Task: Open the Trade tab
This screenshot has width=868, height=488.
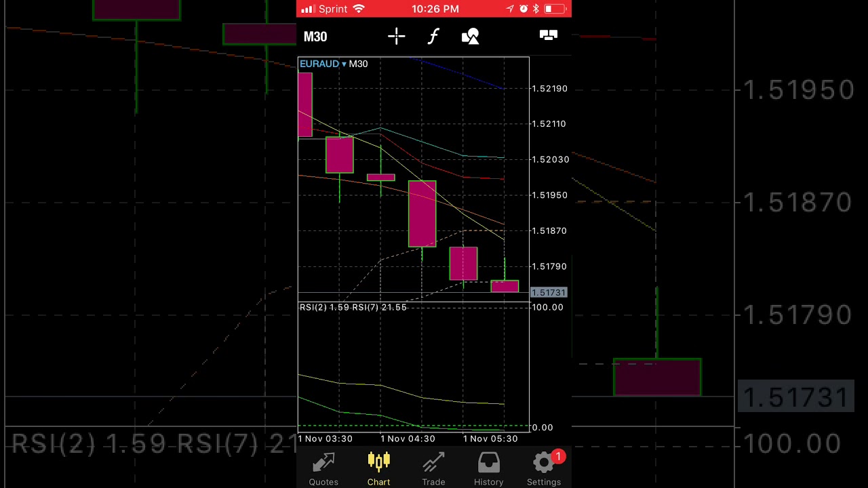Action: coord(433,469)
